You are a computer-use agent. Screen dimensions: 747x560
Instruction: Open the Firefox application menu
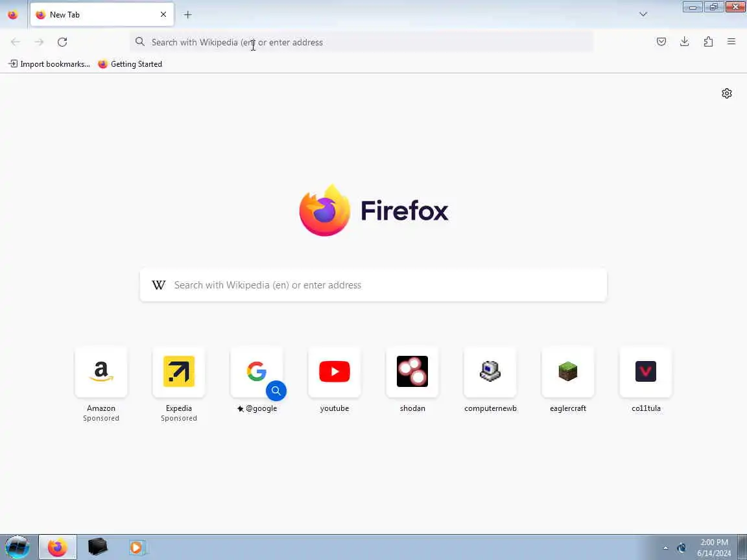(731, 41)
